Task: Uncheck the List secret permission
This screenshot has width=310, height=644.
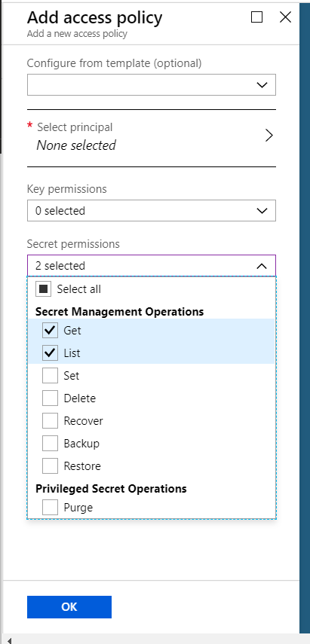Action: 51,353
